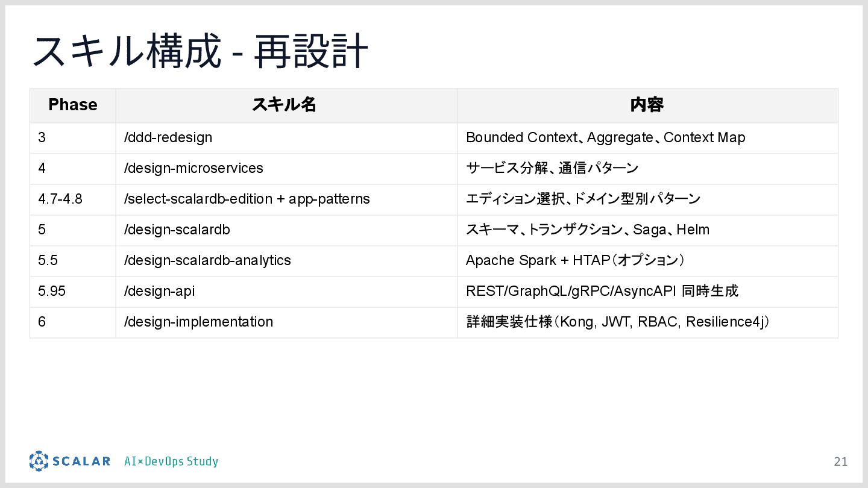Viewport: 868px width, 488px height.
Task: Select the 詳細実装仕様 Kong, JWT, RBAC cell
Action: pos(647,322)
